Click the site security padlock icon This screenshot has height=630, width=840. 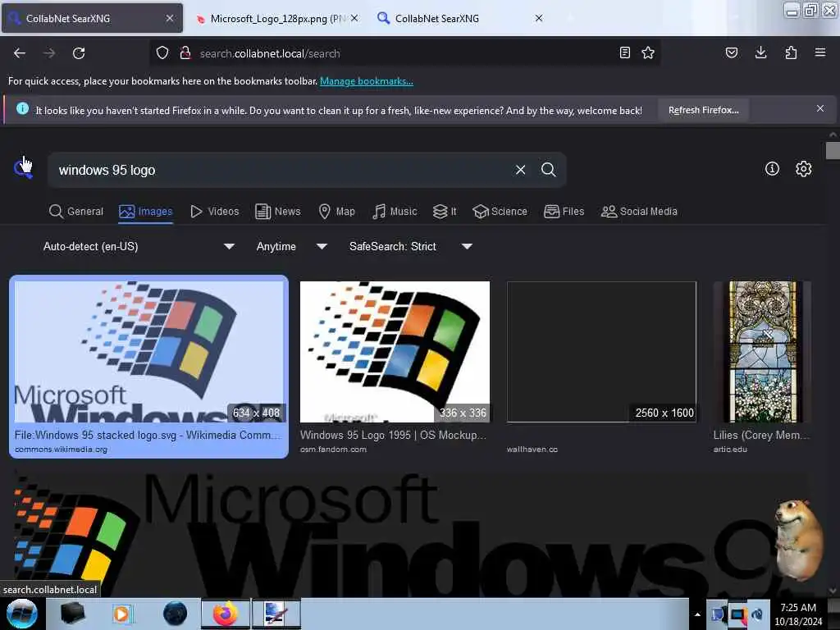click(x=185, y=52)
